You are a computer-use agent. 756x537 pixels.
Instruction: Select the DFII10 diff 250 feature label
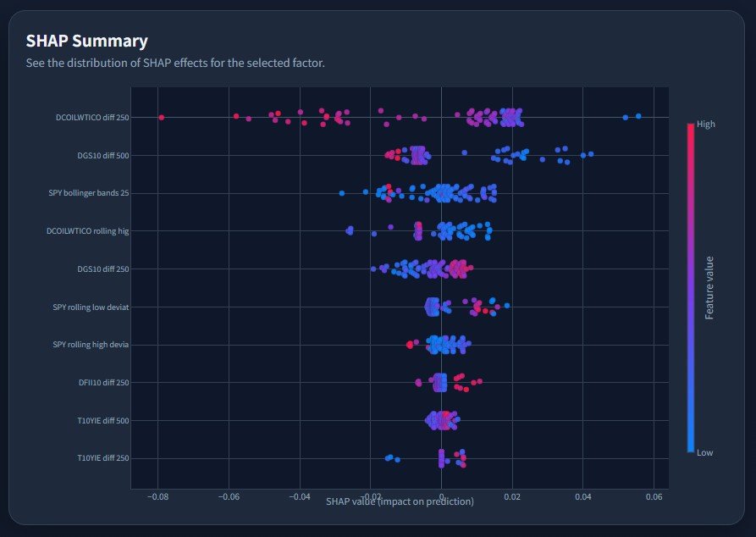pyautogui.click(x=103, y=383)
